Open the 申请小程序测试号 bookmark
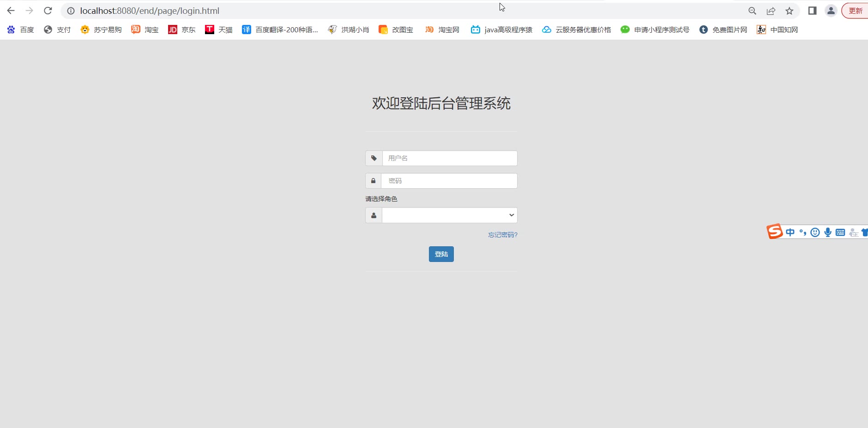This screenshot has width=868, height=428. pos(655,30)
